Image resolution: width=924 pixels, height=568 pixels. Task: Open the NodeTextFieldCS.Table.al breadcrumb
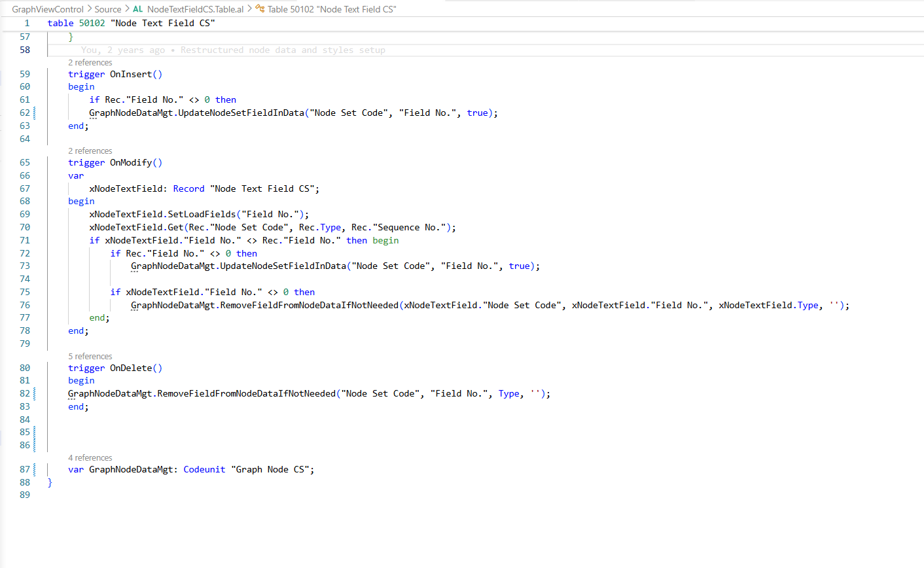[195, 9]
